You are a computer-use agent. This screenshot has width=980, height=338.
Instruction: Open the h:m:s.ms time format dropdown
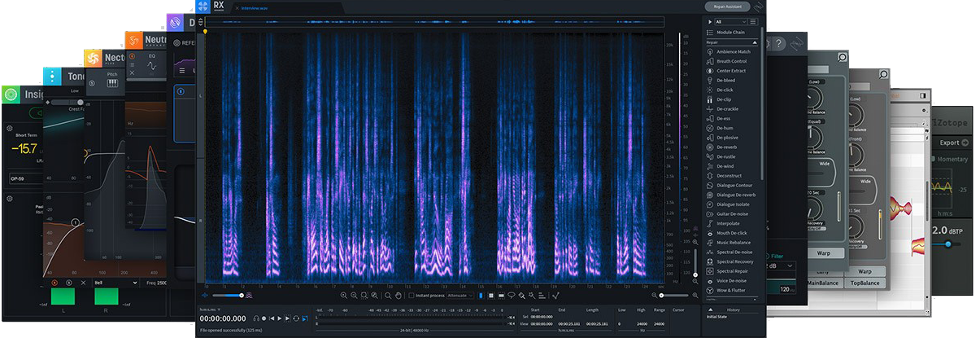click(210, 309)
